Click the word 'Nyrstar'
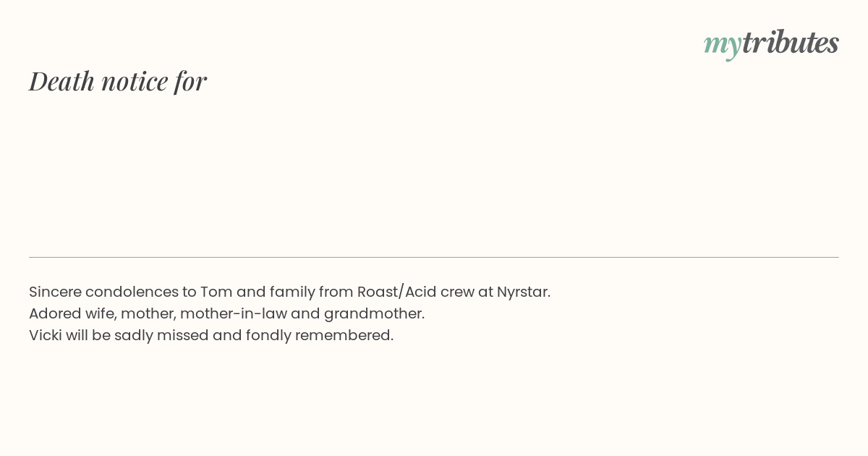 point(522,292)
